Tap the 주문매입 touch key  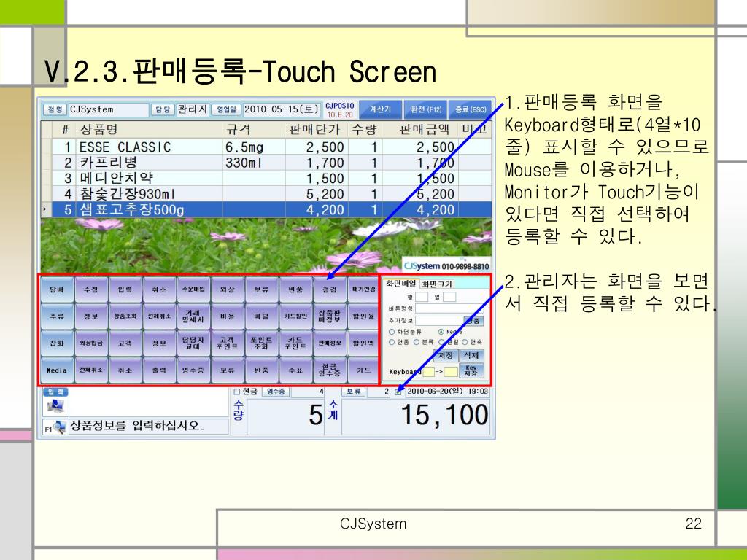pos(193,289)
